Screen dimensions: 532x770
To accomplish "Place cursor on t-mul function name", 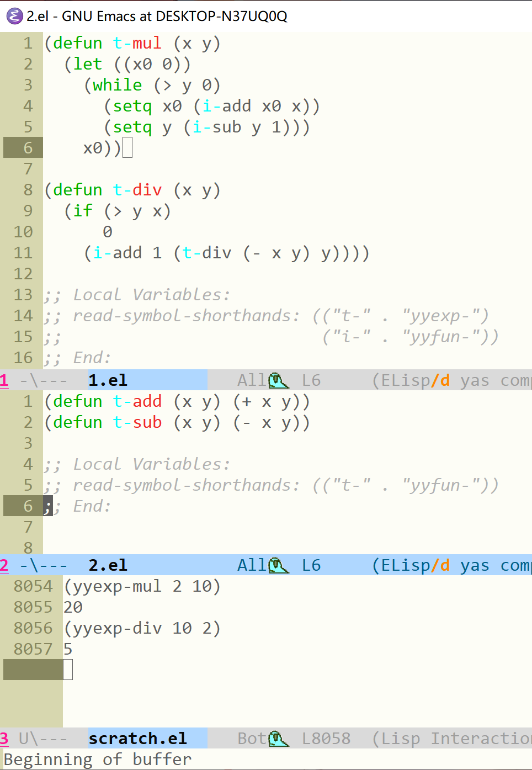I will pos(137,43).
